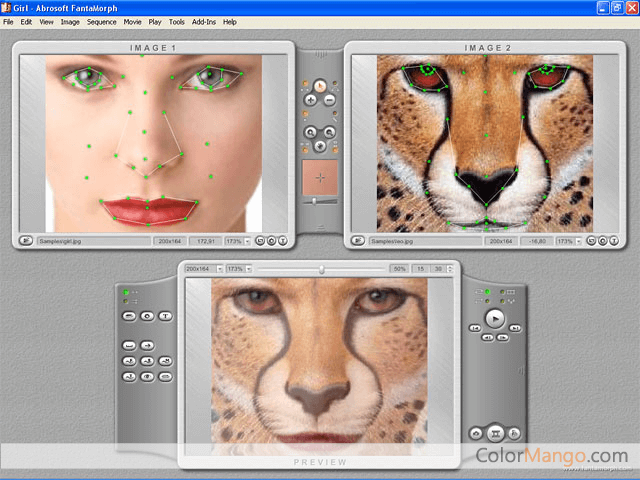Click the second round icon in Image 2 status bar
Viewport: 640px width, 480px height.
click(x=603, y=241)
